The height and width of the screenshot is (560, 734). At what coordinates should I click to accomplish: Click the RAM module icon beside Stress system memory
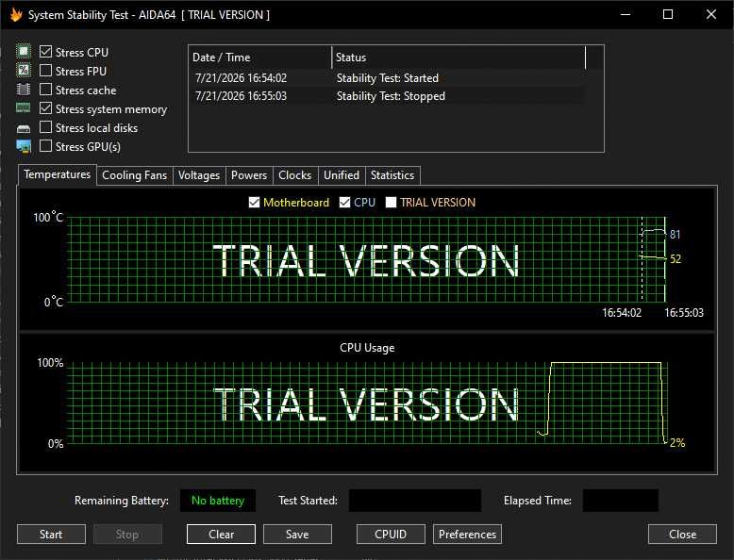[x=24, y=108]
